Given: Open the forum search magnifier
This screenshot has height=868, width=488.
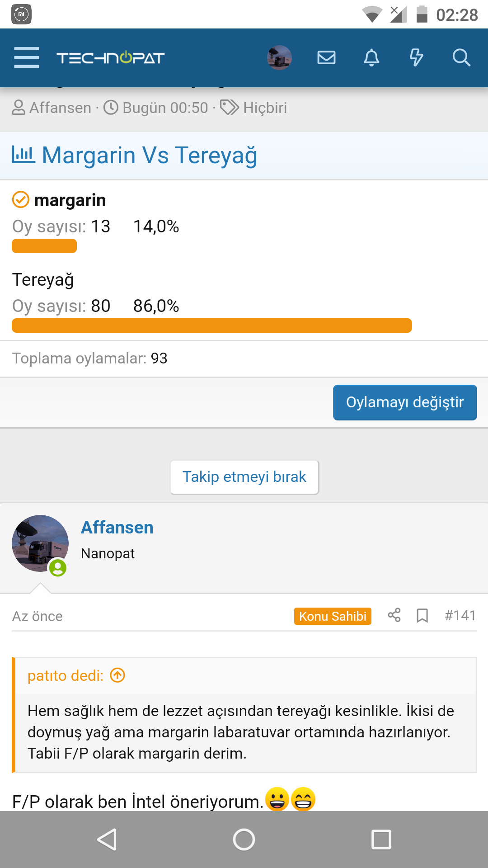Looking at the screenshot, I should 461,57.
